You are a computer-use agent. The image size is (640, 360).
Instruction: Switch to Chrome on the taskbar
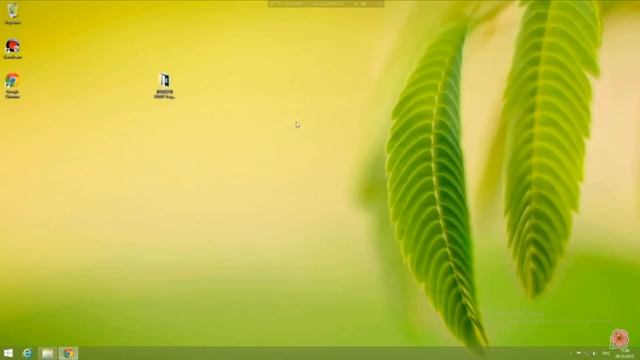tap(68, 353)
